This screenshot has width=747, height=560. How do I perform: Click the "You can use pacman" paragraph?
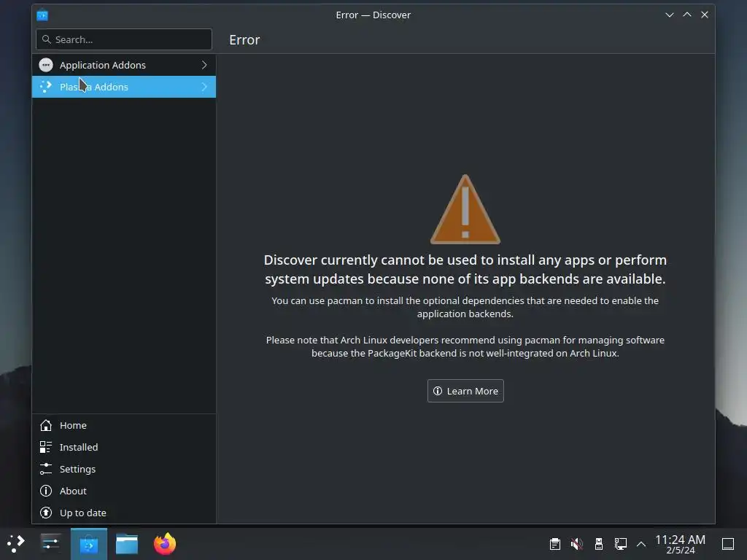(x=465, y=307)
